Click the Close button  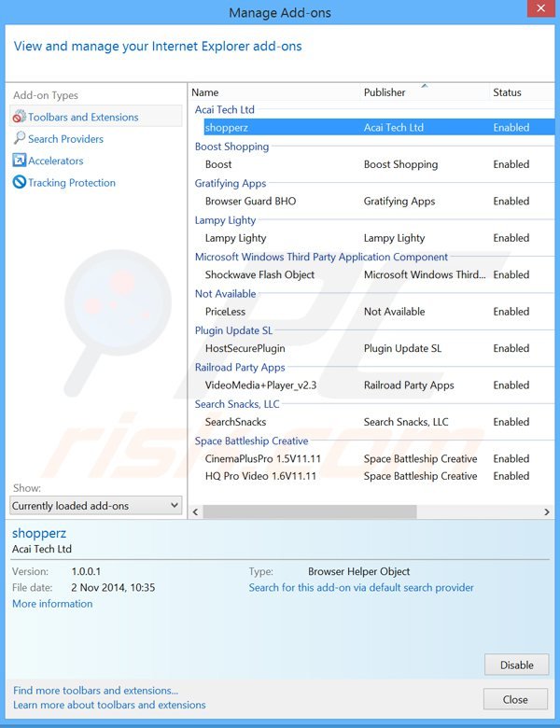click(x=515, y=699)
